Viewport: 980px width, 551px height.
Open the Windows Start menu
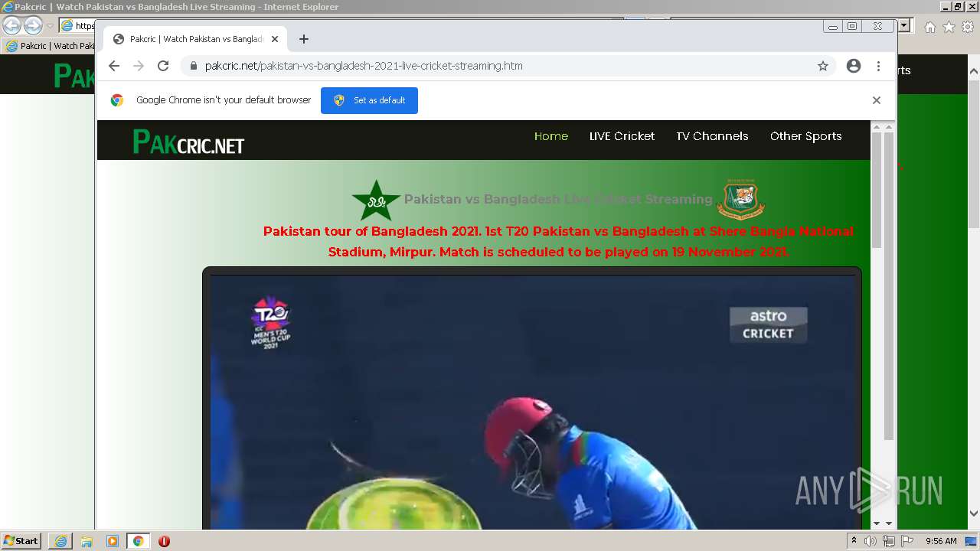tap(21, 541)
